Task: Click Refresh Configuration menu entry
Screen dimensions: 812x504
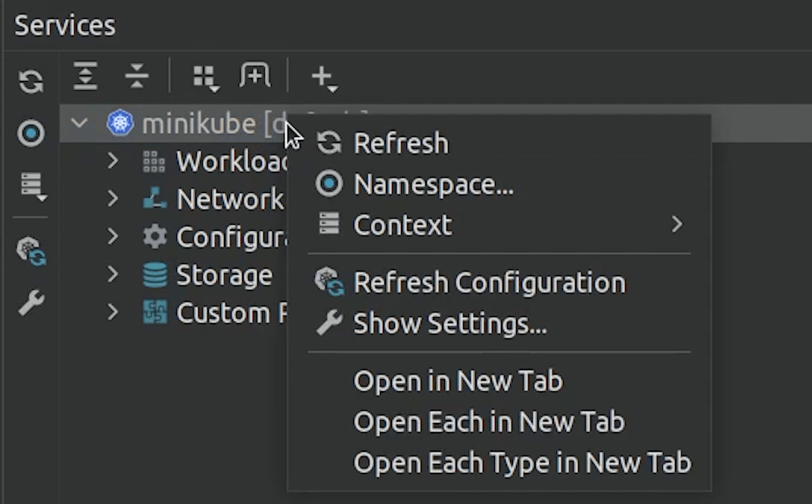Action: [489, 283]
